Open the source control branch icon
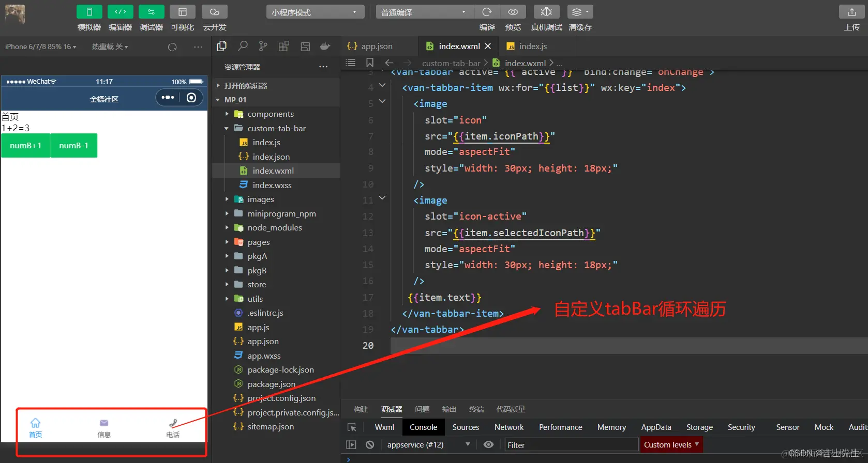 [x=263, y=47]
